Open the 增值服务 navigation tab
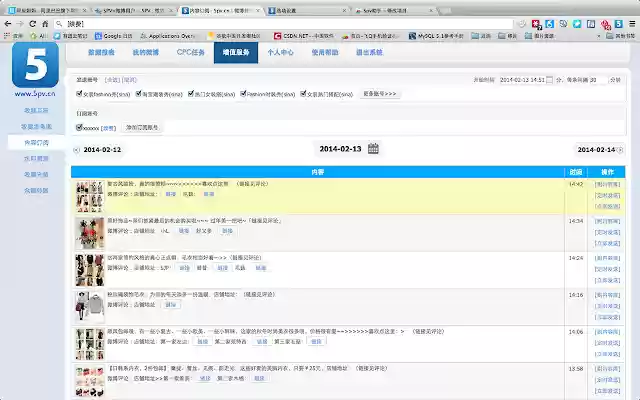 [236, 52]
